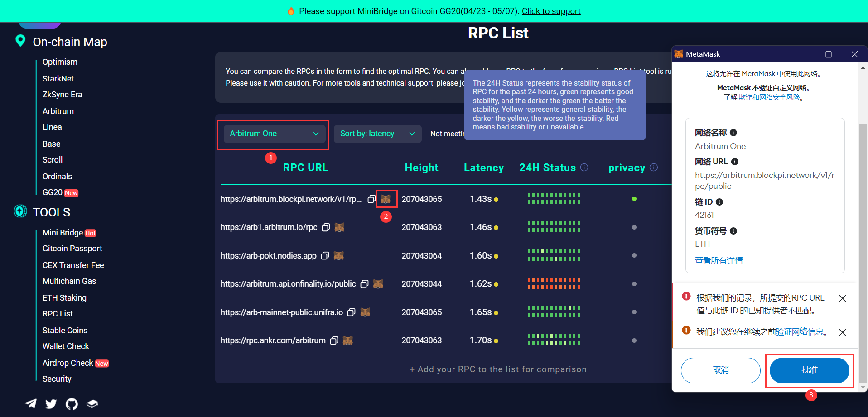Viewport: 868px width, 417px height.
Task: Open CEX Transfer Fee tool
Action: (73, 265)
